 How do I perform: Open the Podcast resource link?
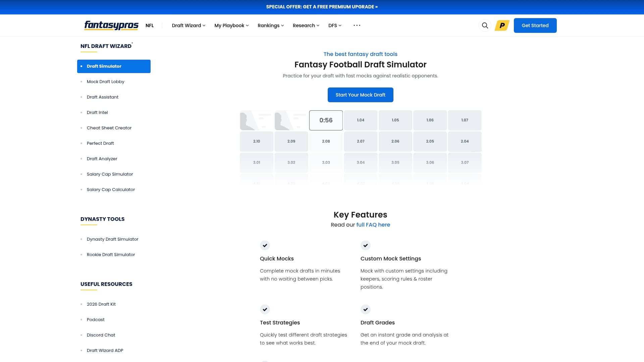(96, 320)
